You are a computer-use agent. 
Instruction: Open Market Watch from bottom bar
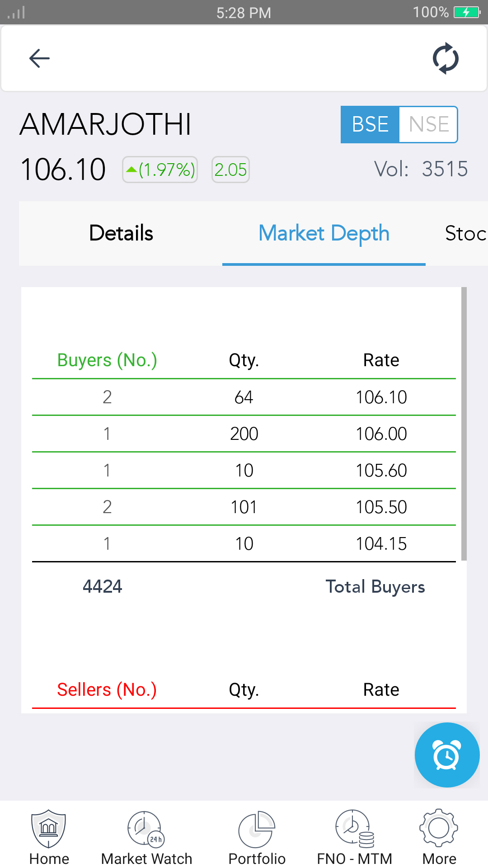146,837
